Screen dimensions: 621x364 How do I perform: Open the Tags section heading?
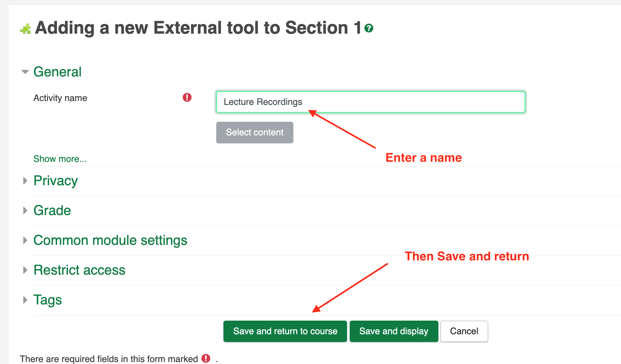(48, 300)
